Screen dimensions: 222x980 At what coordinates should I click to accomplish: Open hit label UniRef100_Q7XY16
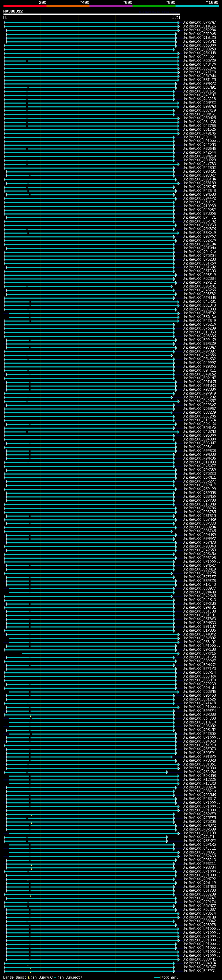(199, 653)
